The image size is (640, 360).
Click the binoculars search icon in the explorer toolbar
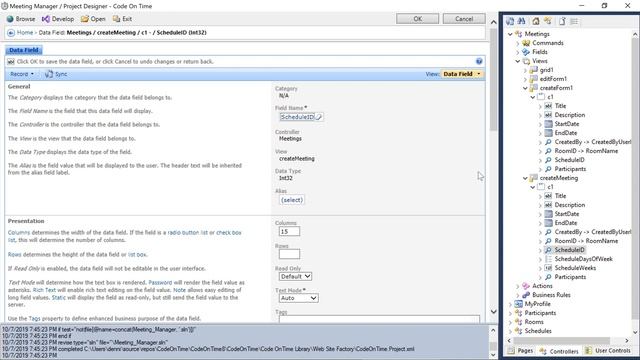521,21
